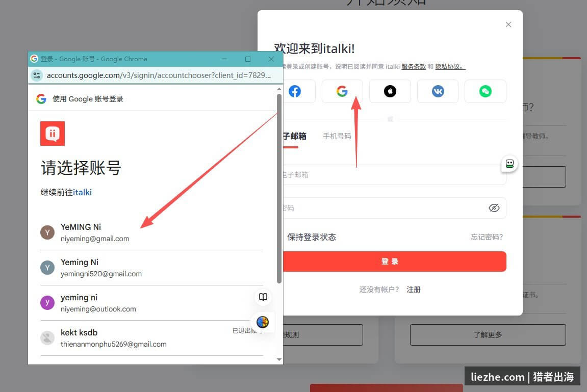Sign in with the Facebook icon
The width and height of the screenshot is (587, 392).
coord(295,91)
